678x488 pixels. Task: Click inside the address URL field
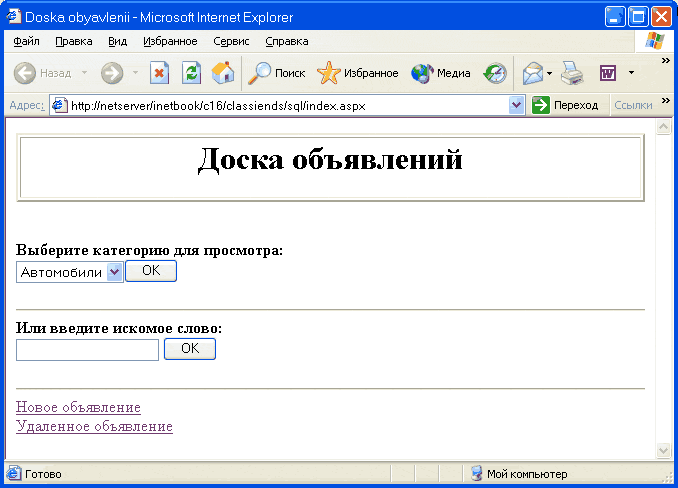287,105
